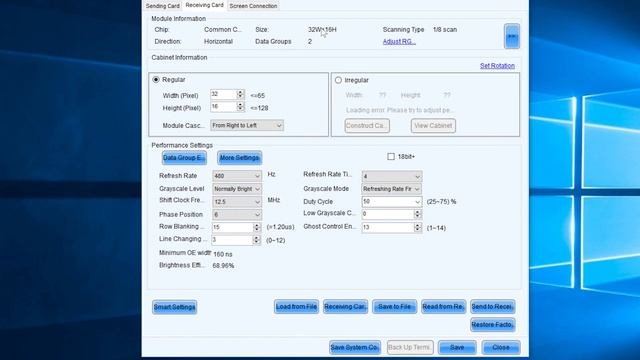Click the 68.96% brightness efficiency value
The height and width of the screenshot is (360, 640).
(x=223, y=266)
